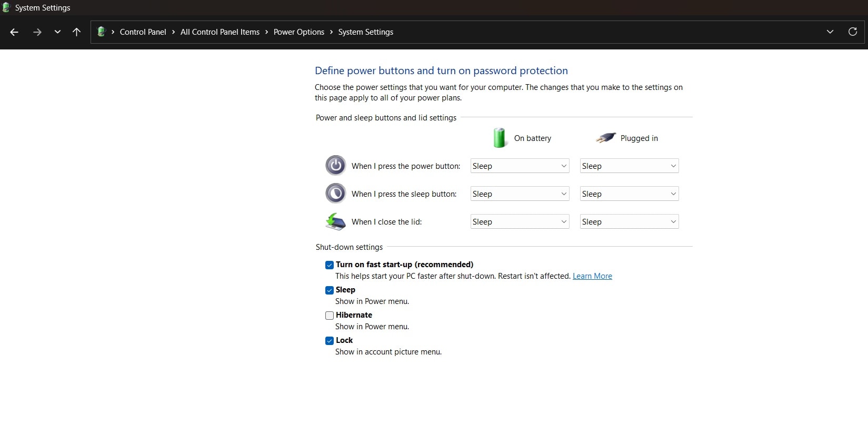Disable Turn on fast start-up checkbox
The height and width of the screenshot is (426, 868).
tap(330, 265)
